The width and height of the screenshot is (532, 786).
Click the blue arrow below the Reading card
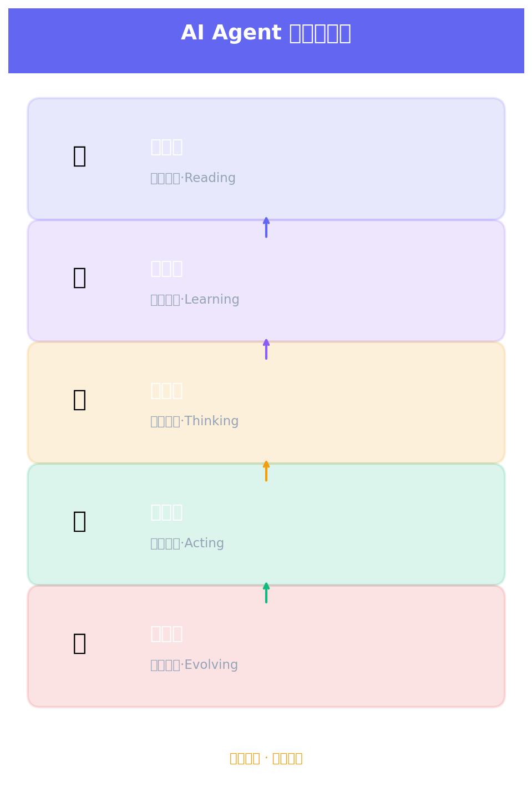[266, 228]
